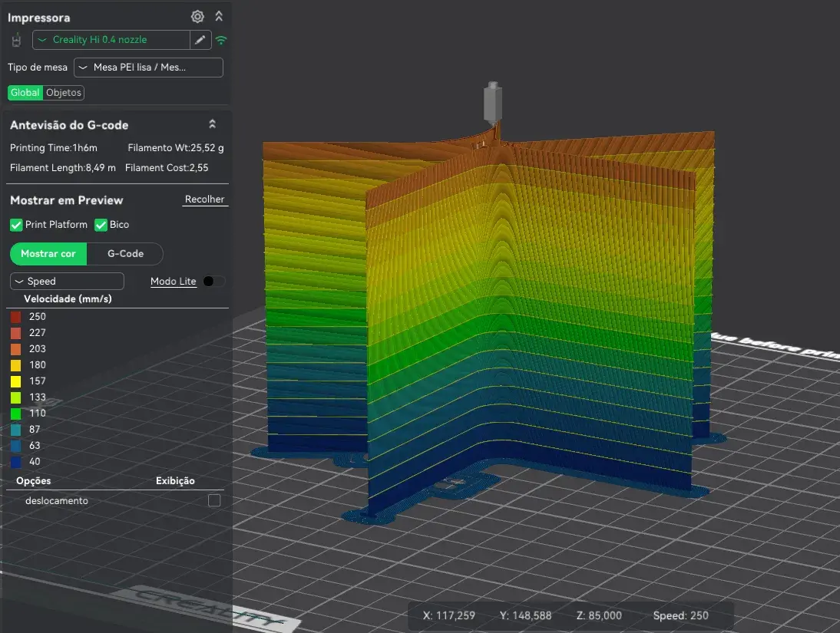Screen dimensions: 840x633
Task: Click the 87 speed teal swatch
Action: pyautogui.click(x=15, y=429)
